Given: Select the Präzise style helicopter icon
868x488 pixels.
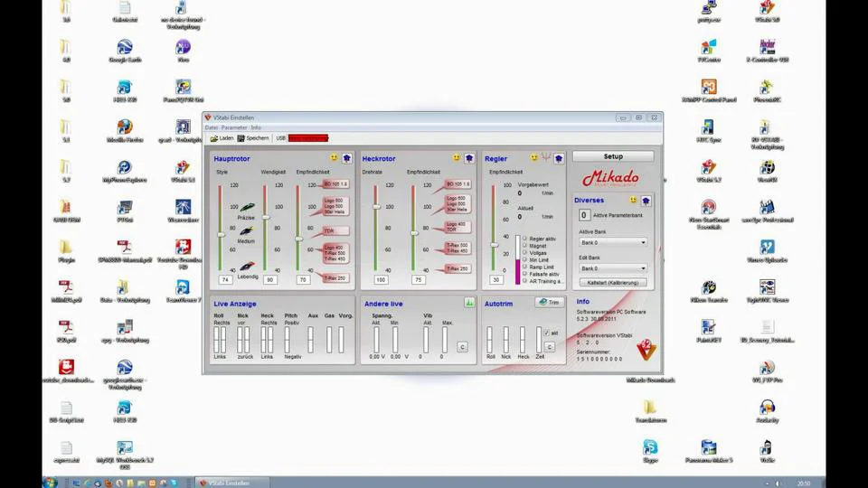Looking at the screenshot, I should [247, 208].
